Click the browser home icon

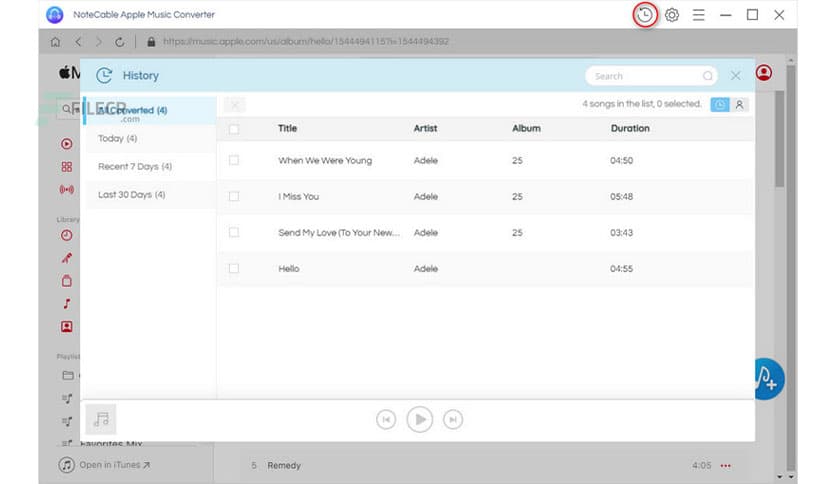(56, 42)
